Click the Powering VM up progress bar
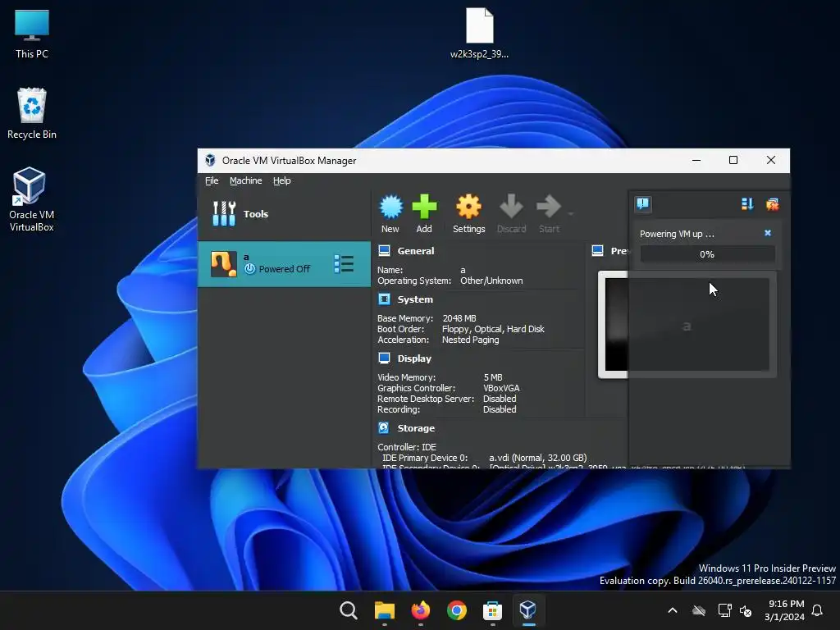The image size is (840, 630). [x=707, y=254]
